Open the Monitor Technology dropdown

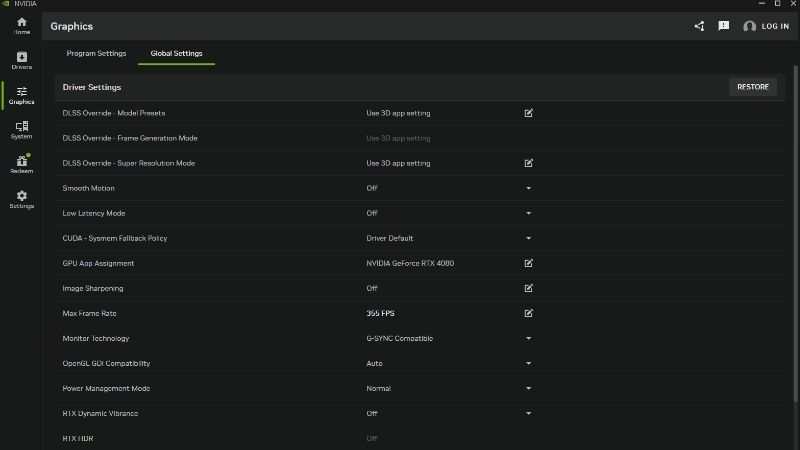[529, 338]
